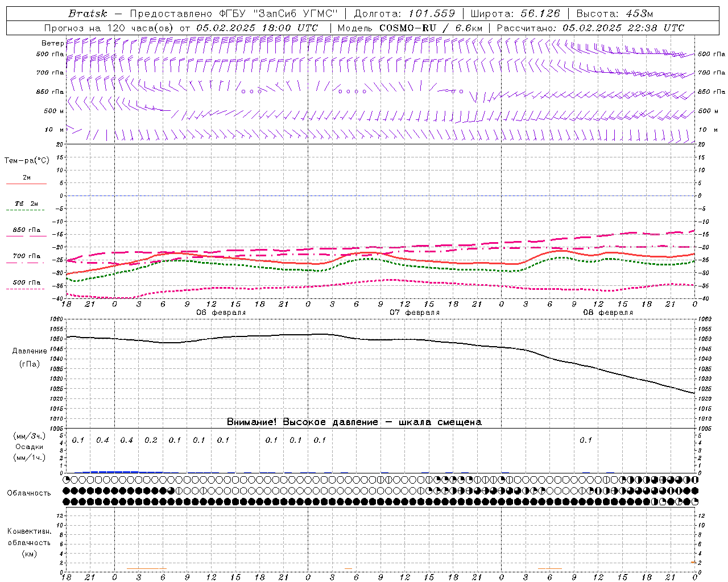Click the station name Bratsk in the header
The image size is (728, 582).
coord(88,14)
